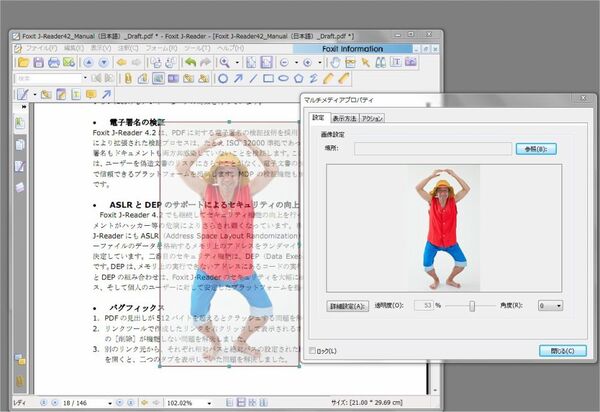Open the 角度(R) dropdown
This screenshot has height=412, width=600.
[x=550, y=306]
